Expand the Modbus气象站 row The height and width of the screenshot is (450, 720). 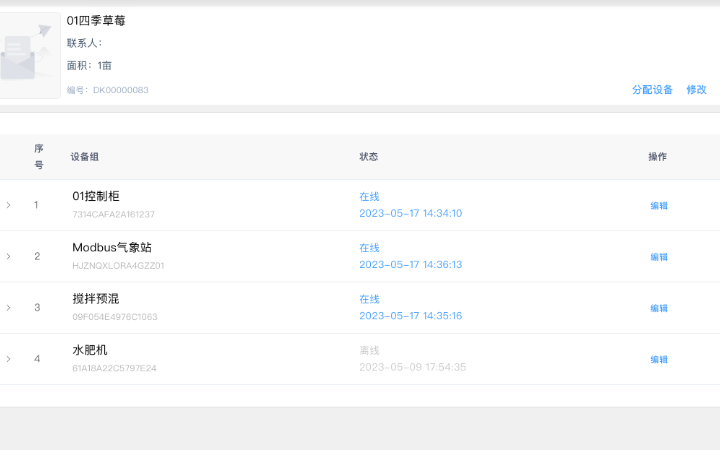pos(9,256)
